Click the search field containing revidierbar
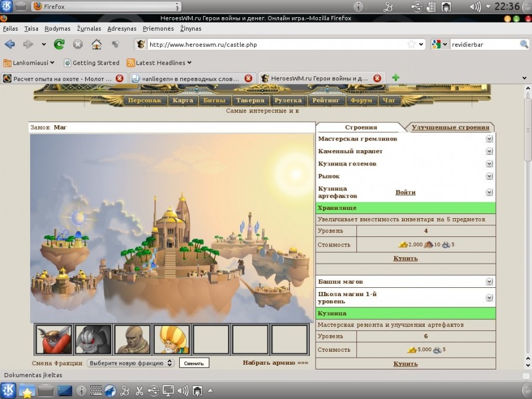Viewport: 532px width, 399px height. click(x=485, y=44)
